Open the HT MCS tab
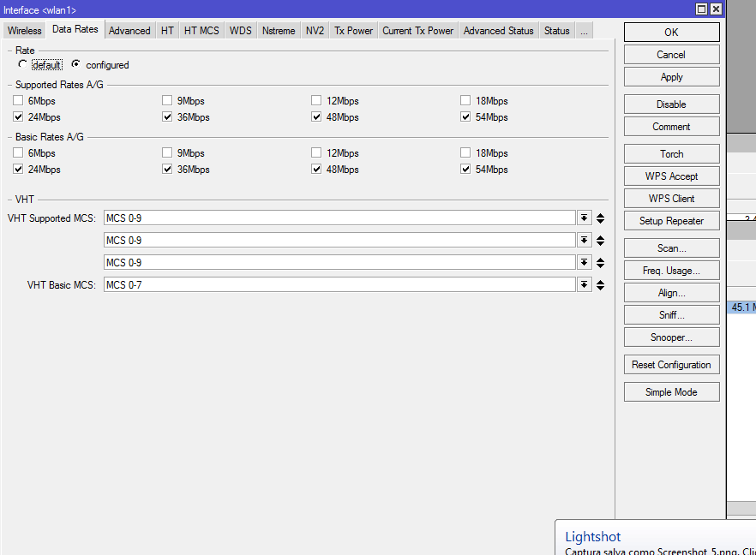The image size is (756, 555). pos(201,30)
